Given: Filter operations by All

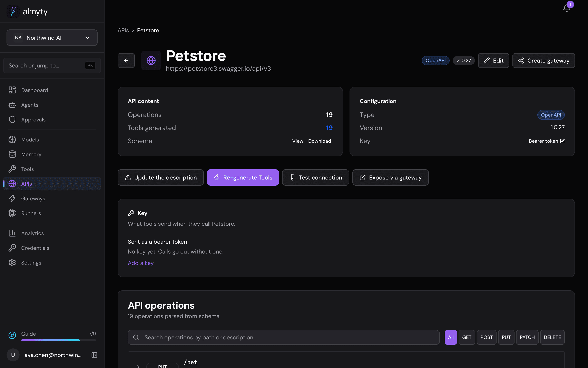Looking at the screenshot, I should tap(451, 337).
